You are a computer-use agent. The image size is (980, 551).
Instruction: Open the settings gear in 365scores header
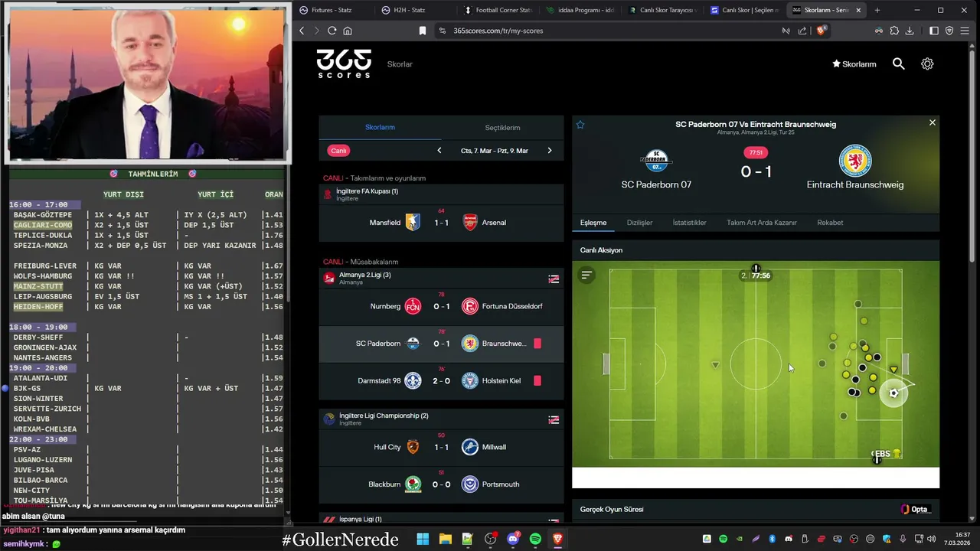927,64
